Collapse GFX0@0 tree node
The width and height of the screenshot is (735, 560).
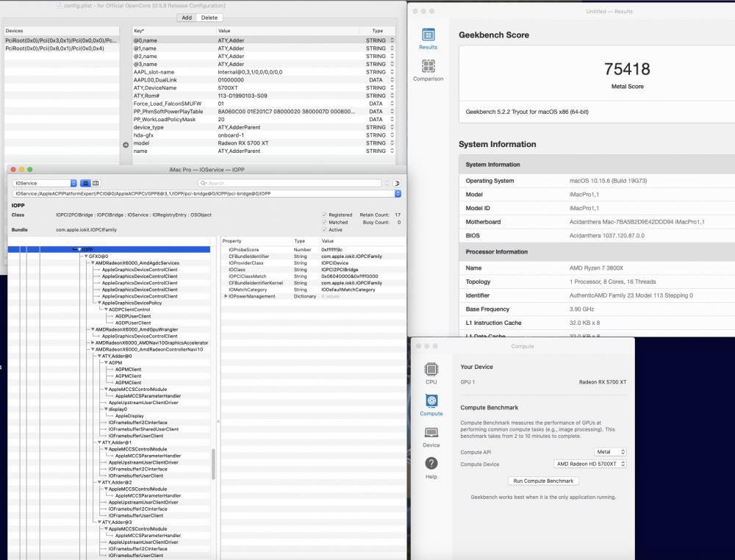[86, 256]
